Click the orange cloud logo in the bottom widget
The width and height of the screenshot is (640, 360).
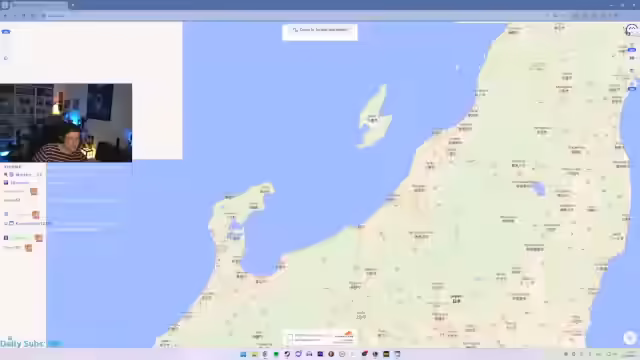tap(348, 333)
